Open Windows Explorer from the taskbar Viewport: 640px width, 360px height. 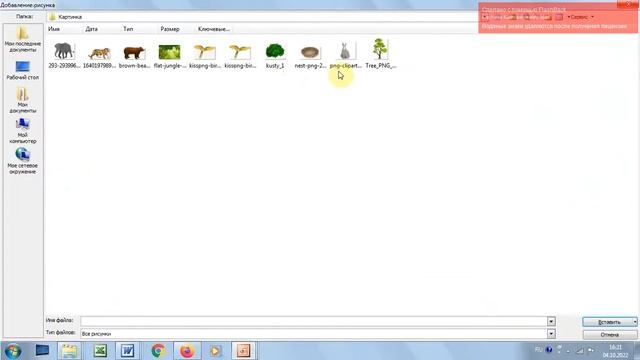coord(69,351)
